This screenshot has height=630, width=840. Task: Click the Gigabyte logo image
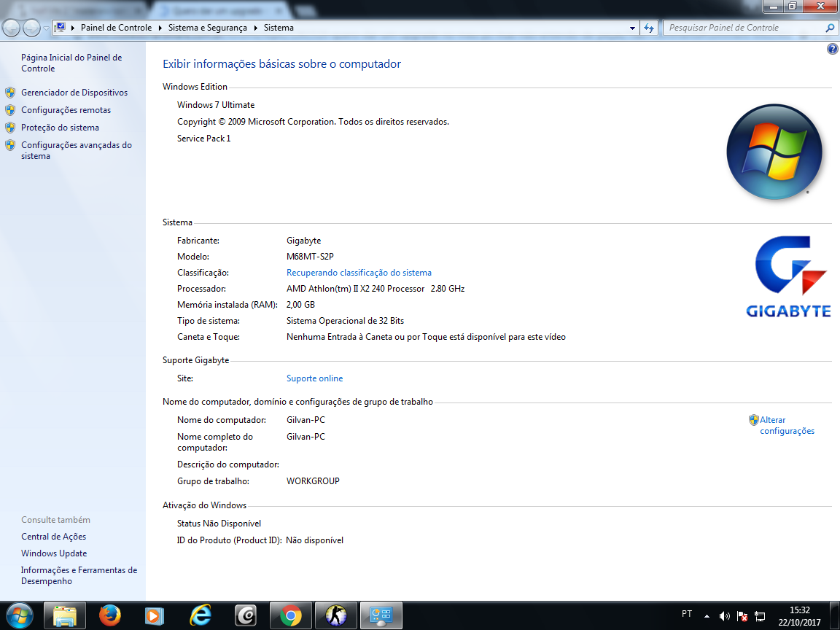788,277
